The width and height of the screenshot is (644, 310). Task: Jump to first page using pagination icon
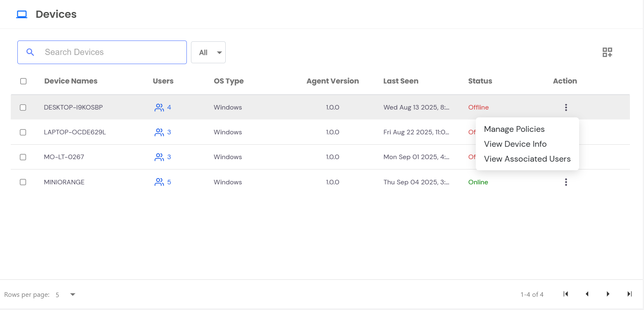pyautogui.click(x=565, y=294)
